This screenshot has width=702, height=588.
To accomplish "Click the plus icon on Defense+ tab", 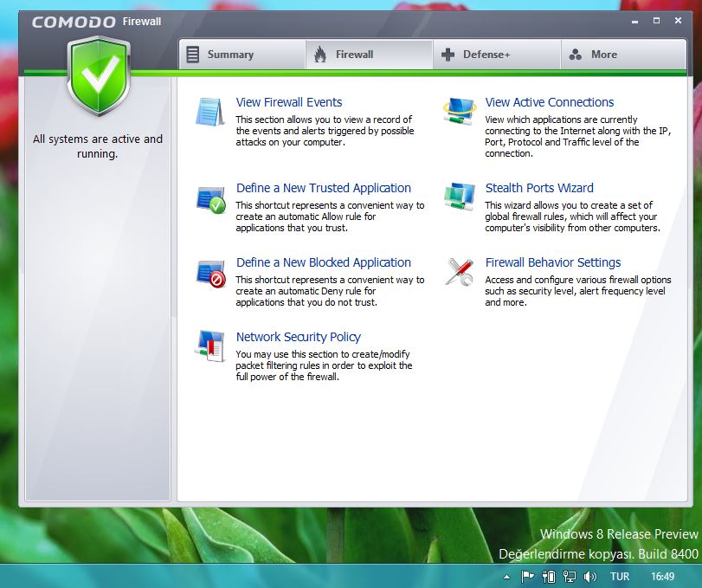I will 448,55.
